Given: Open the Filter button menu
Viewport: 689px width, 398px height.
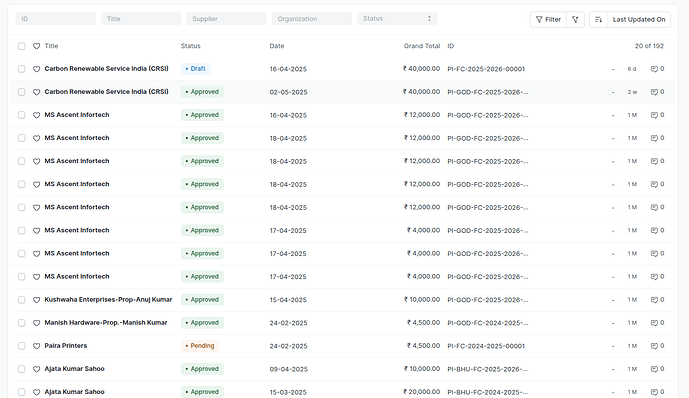Looking at the screenshot, I should 548,19.
